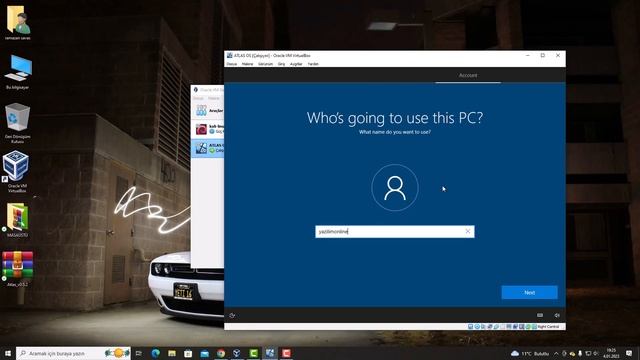Screen dimensions: 640x360
Task: Open Ease of Access icon in setup
Action: (232, 316)
